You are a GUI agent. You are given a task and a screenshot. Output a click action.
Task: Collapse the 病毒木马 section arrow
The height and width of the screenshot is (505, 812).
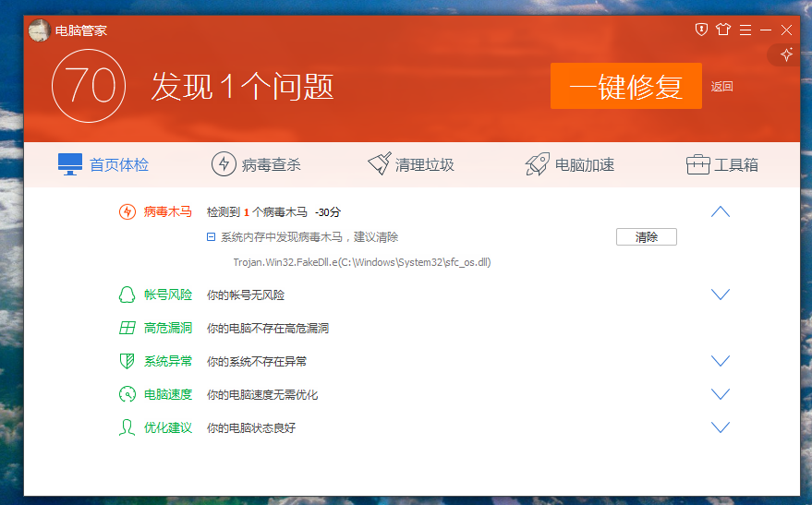(x=721, y=211)
